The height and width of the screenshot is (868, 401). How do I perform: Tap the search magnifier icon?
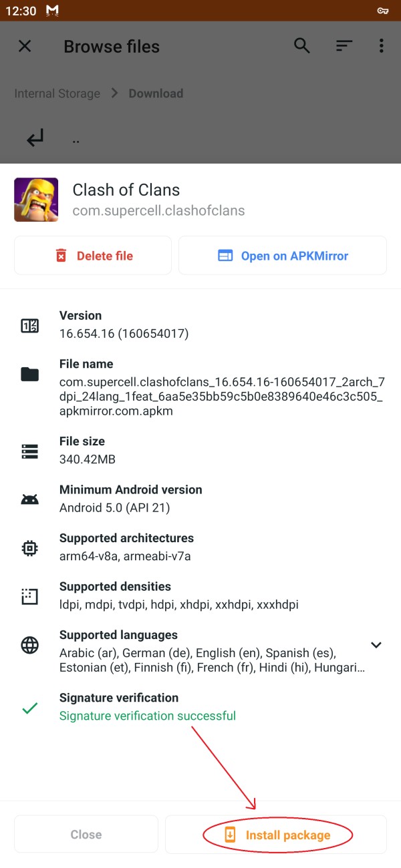pyautogui.click(x=302, y=45)
